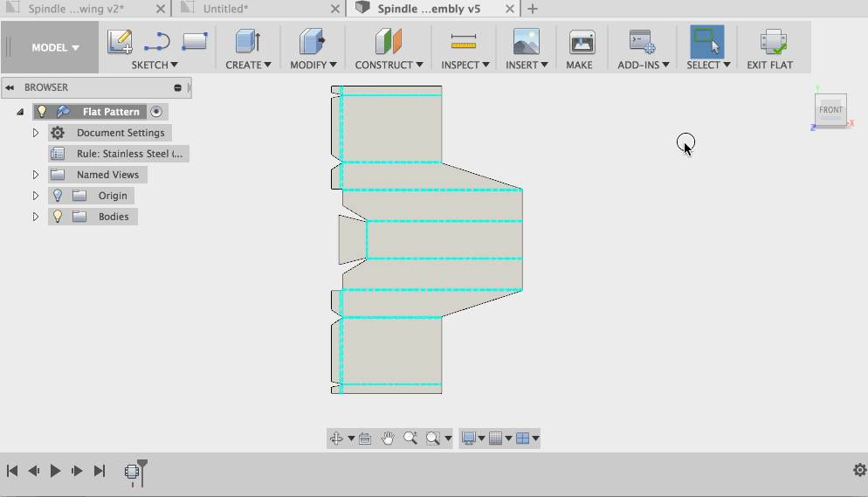868x497 pixels.
Task: Toggle the Bodies lightbulb visibility
Action: (x=58, y=217)
